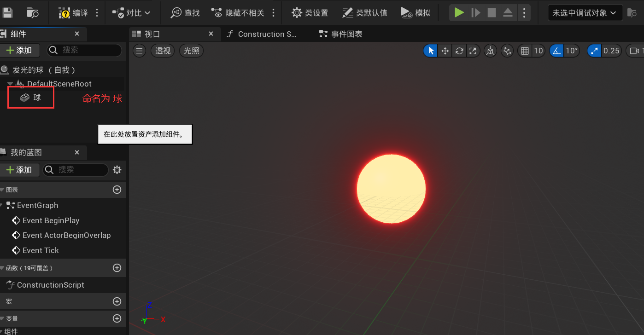Switch to the 事件图表 event graph tab
644x335 pixels.
point(341,34)
